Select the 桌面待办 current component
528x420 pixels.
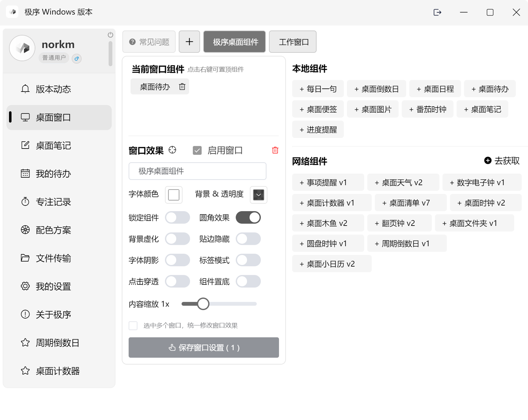point(155,87)
